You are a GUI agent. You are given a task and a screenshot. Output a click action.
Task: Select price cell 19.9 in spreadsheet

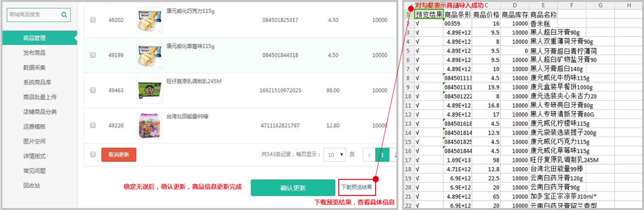(x=486, y=87)
